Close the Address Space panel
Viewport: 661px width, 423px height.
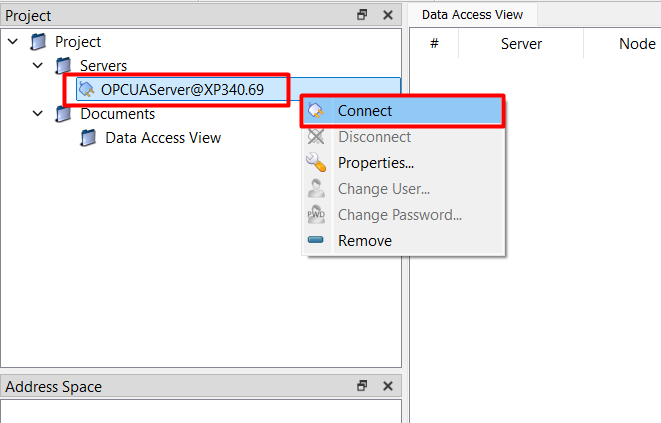(387, 386)
